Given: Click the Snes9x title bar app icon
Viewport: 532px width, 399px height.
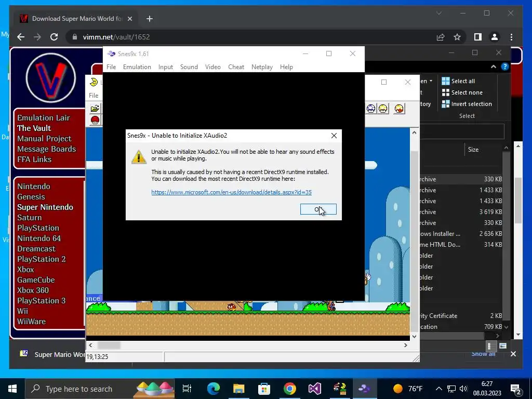Looking at the screenshot, I should (111, 54).
